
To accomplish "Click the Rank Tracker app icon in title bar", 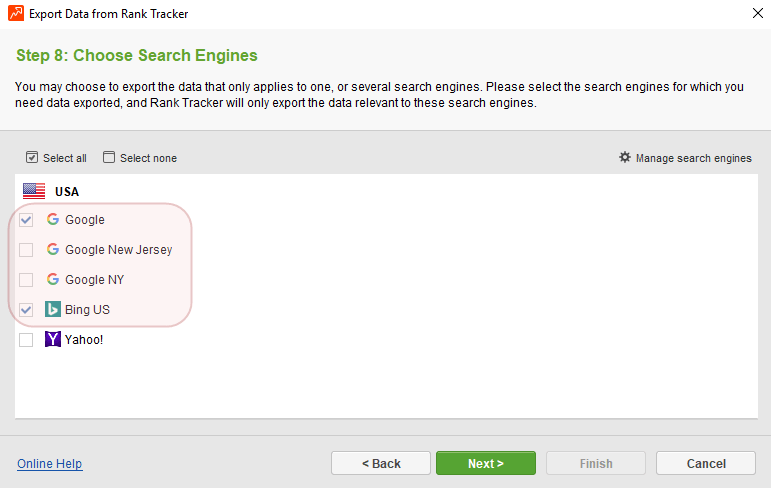I will coord(16,13).
